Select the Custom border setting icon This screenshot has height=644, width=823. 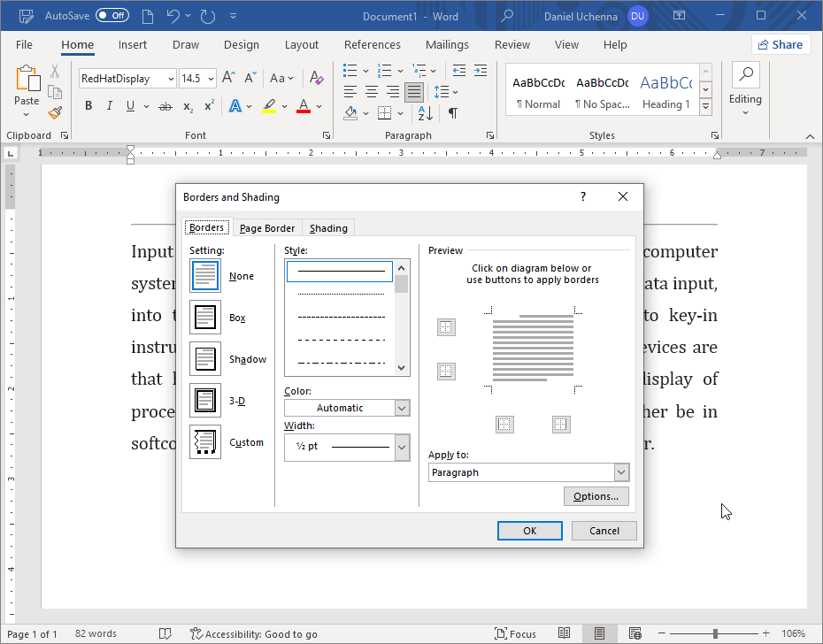(205, 442)
